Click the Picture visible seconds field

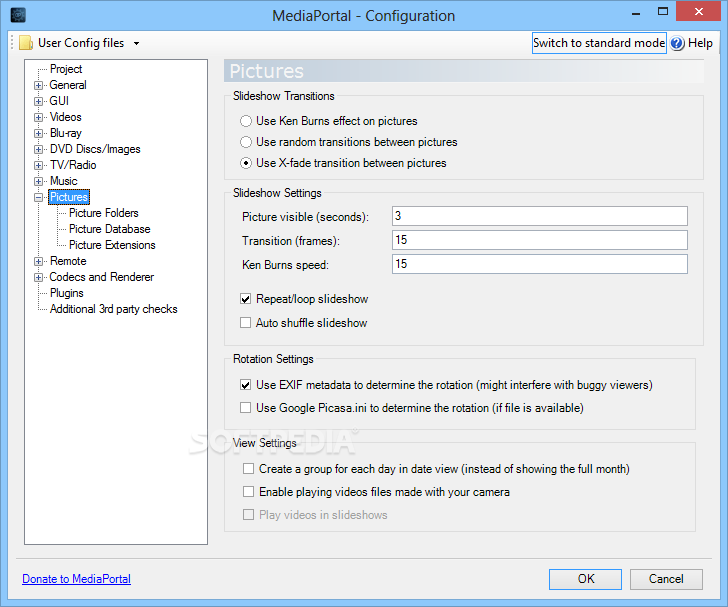(540, 216)
